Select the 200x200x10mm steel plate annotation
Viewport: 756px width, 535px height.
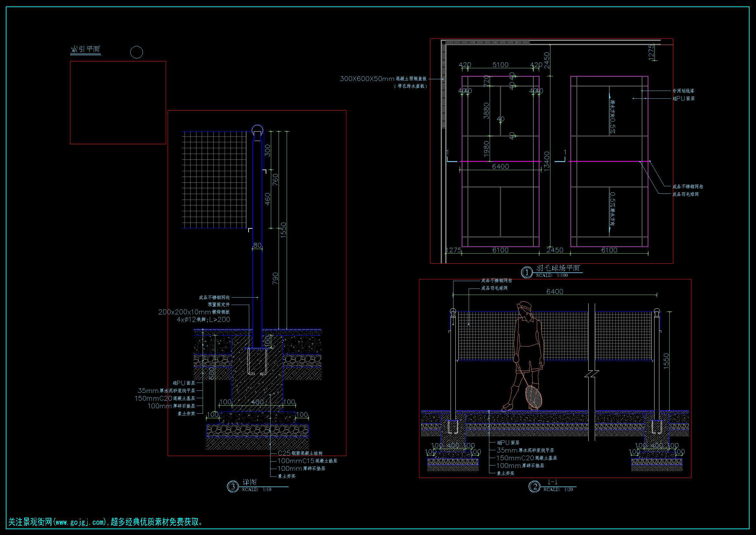click(x=194, y=312)
